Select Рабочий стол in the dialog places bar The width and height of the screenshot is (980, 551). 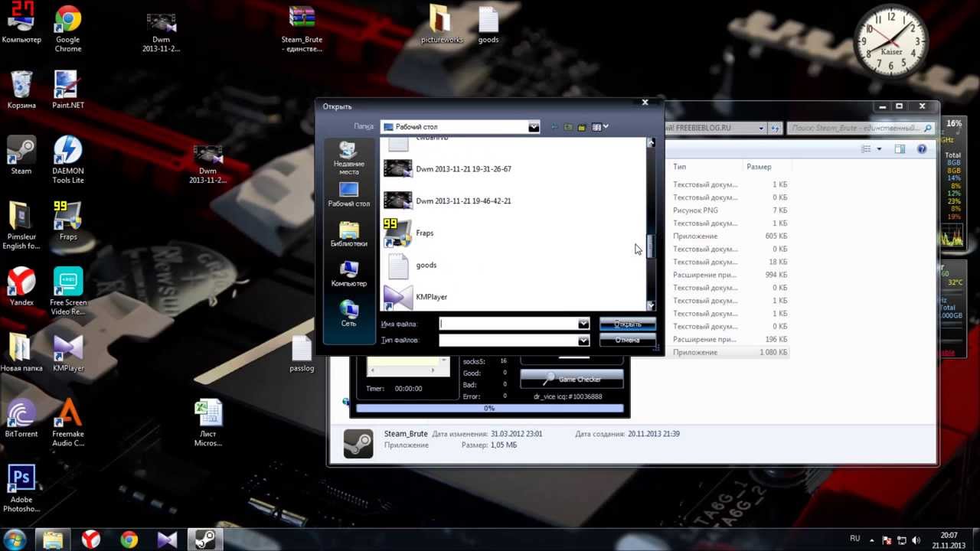[348, 195]
